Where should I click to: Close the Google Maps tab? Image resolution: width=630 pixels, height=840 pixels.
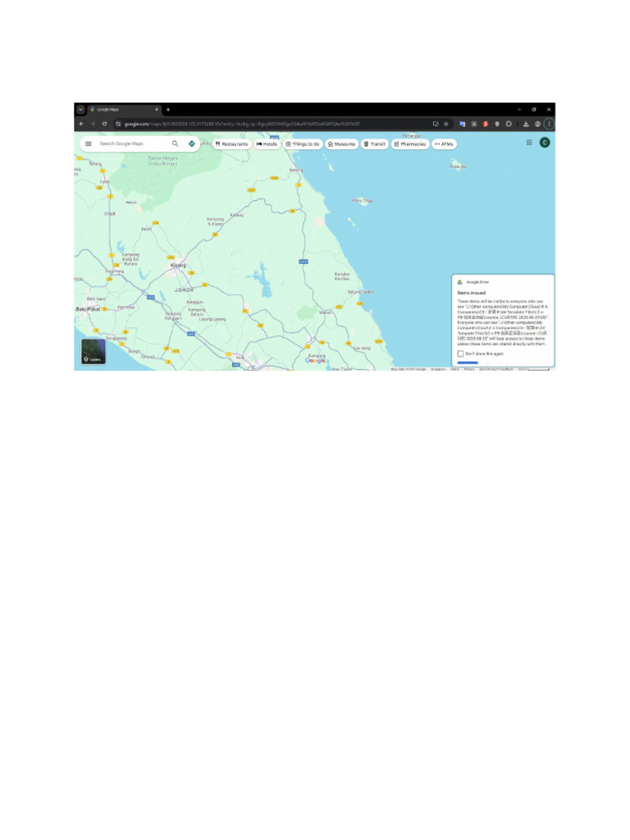coord(157,109)
